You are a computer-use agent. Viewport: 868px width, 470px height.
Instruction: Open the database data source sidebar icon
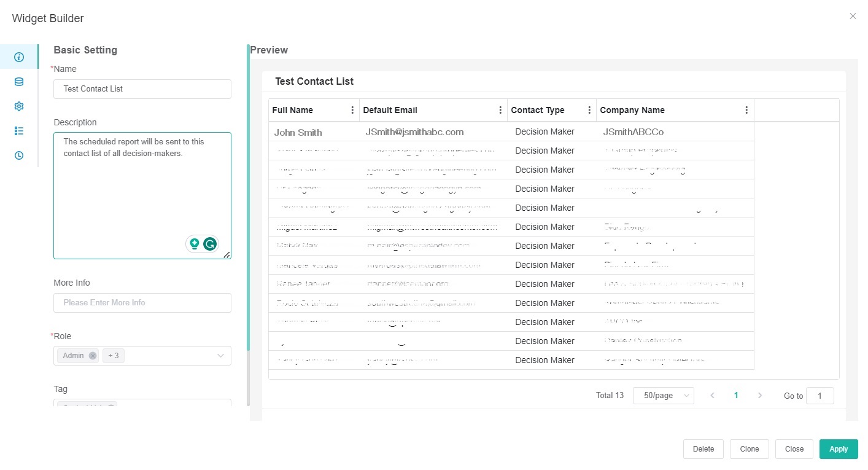(19, 82)
